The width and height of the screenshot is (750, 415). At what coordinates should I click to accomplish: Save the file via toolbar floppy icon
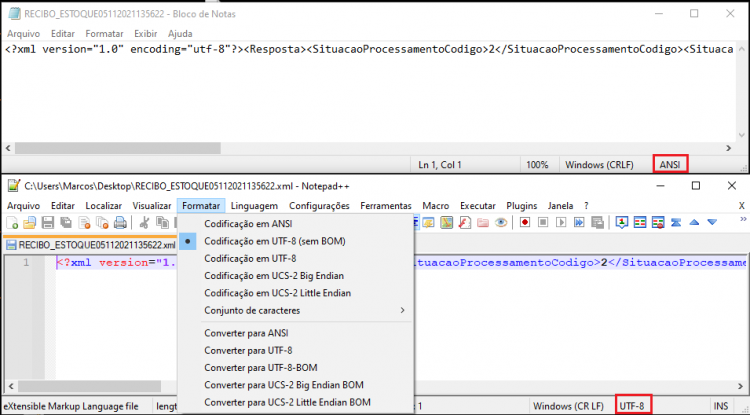48,222
